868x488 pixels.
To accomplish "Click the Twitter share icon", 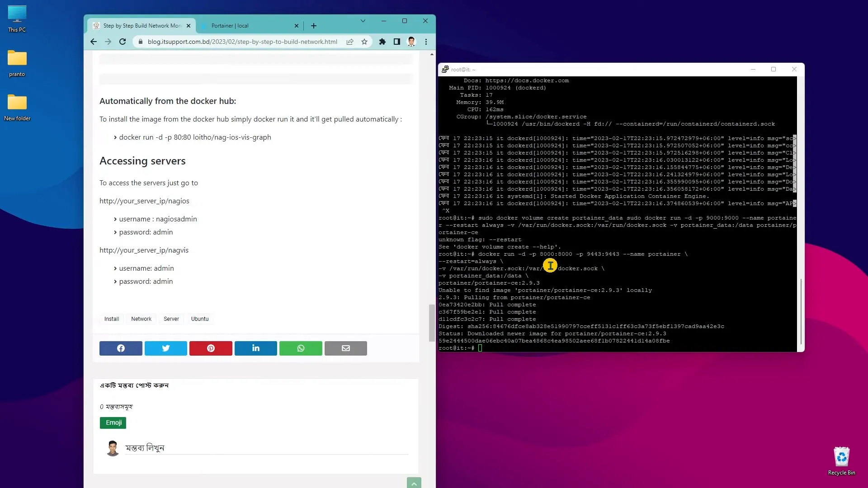I will [166, 348].
